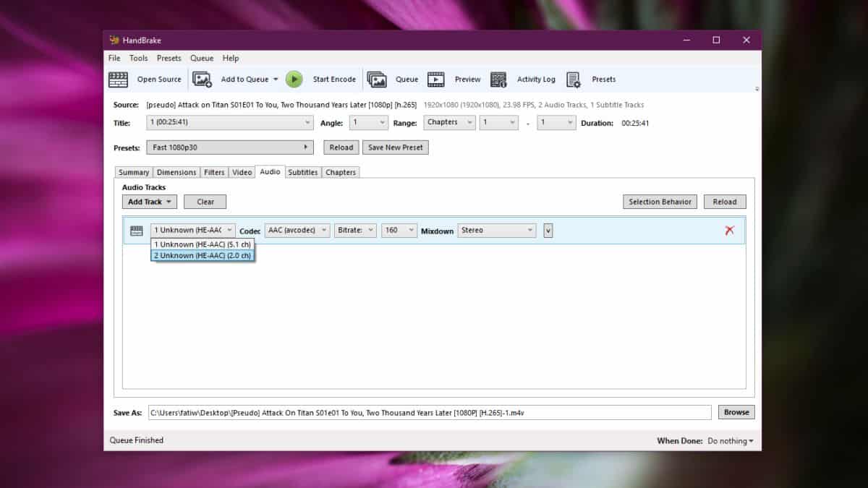Click the green Start Encode play icon
Viewport: 868px width, 488px height.
[x=294, y=80]
